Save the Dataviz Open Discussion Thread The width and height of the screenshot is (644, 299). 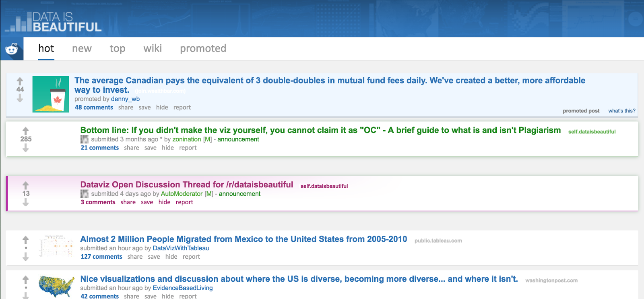pyautogui.click(x=147, y=202)
